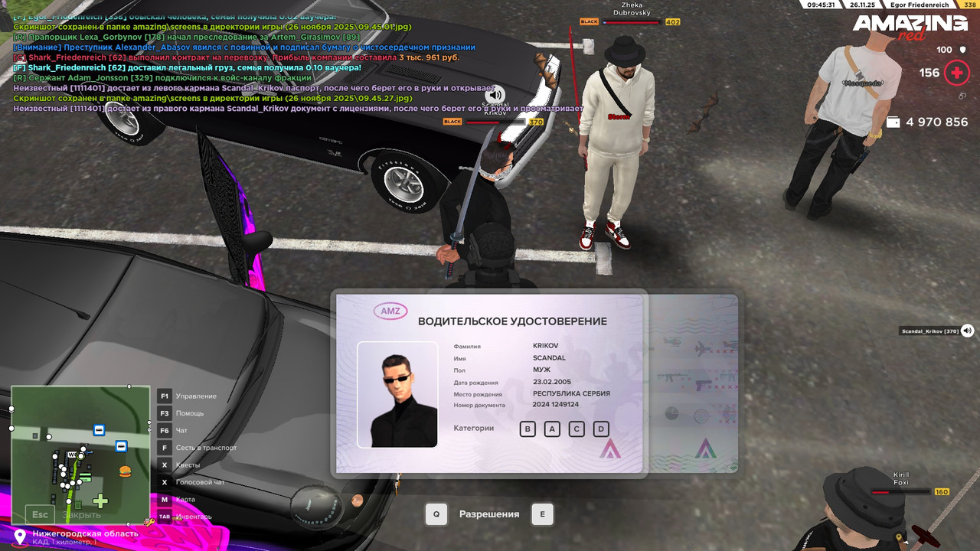Image resolution: width=980 pixels, height=551 pixels.
Task: Click the health bar above Scandal Krikov marked 370
Action: pyautogui.click(x=495, y=122)
